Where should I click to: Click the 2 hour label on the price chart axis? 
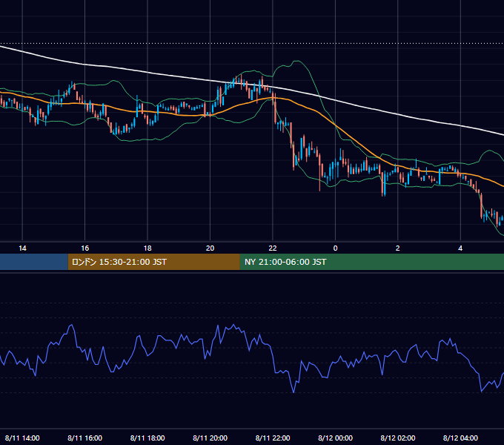point(397,248)
